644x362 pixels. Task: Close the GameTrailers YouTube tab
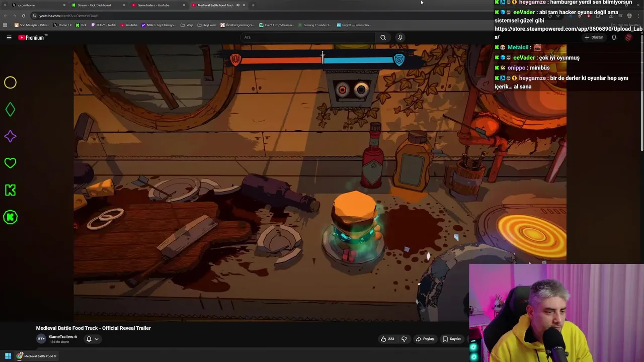pos(184,5)
